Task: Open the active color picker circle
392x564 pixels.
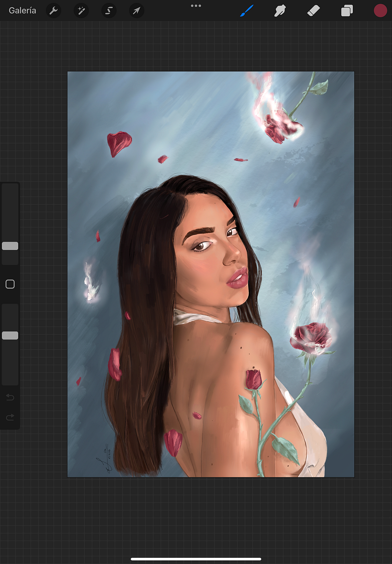Action: [380, 11]
